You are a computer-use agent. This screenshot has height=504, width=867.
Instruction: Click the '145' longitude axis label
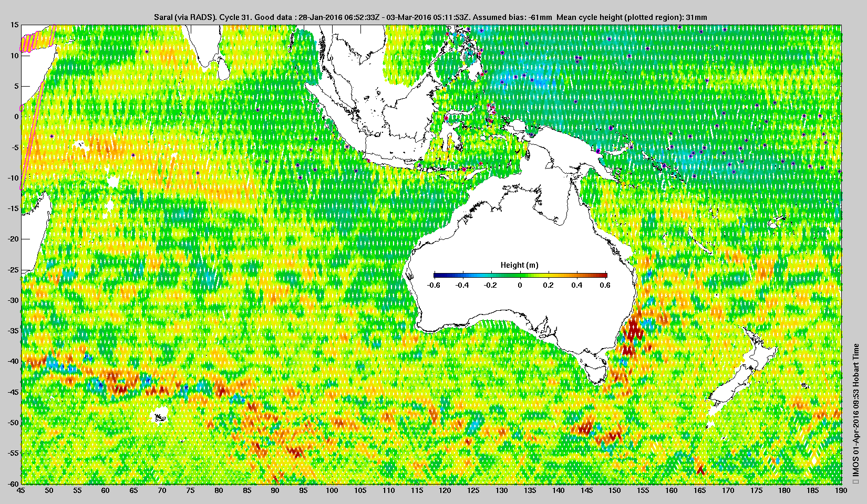point(586,490)
